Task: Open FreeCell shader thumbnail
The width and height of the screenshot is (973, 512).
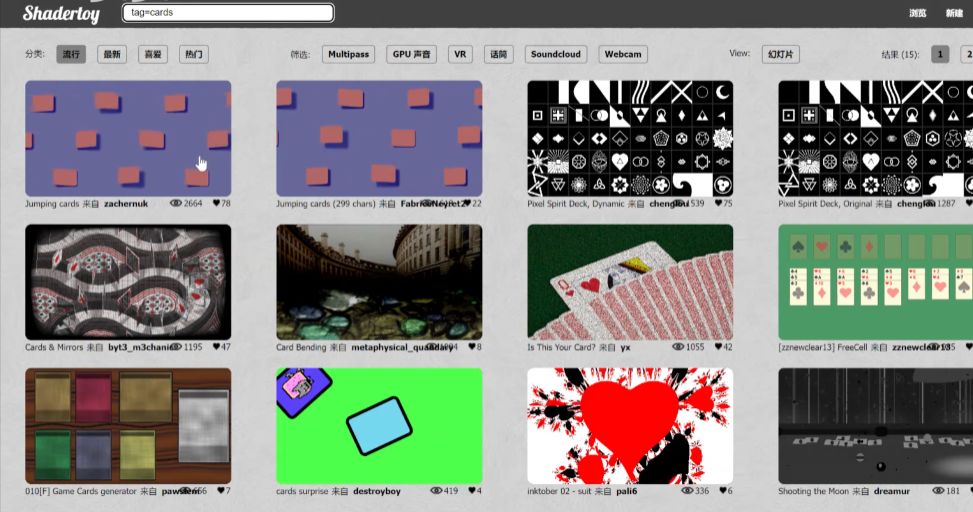Action: point(876,282)
